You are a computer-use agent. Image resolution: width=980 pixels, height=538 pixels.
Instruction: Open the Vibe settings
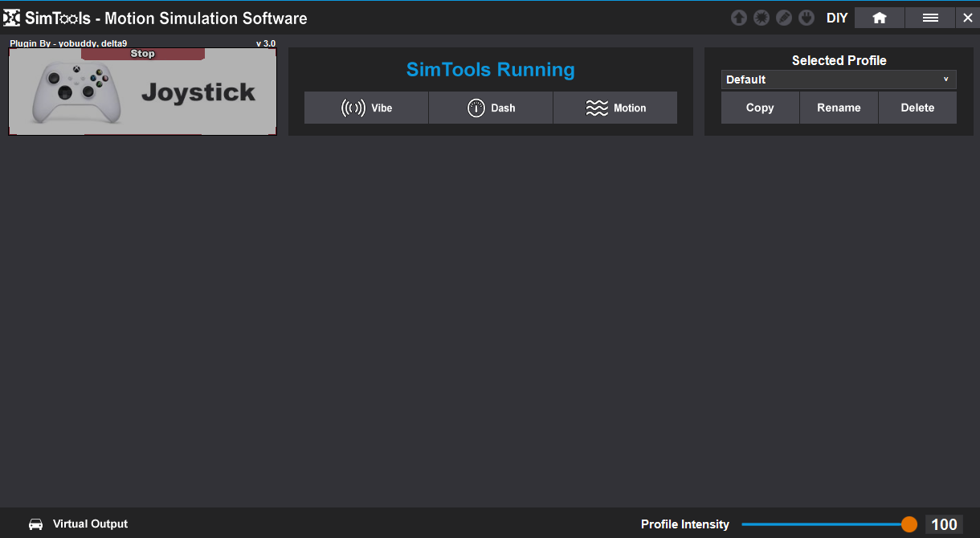(x=366, y=108)
